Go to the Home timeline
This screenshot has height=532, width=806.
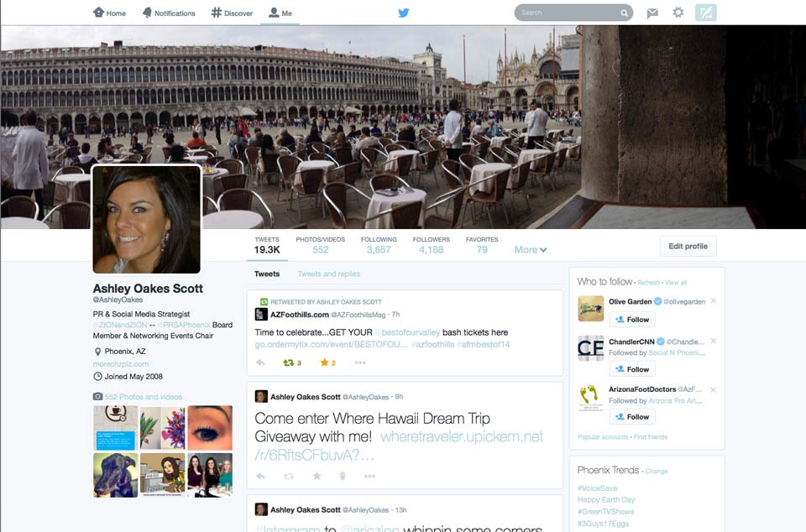(109, 13)
